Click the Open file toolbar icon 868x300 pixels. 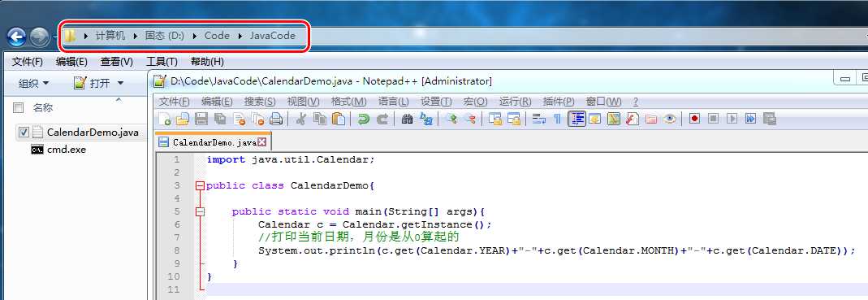tap(183, 119)
